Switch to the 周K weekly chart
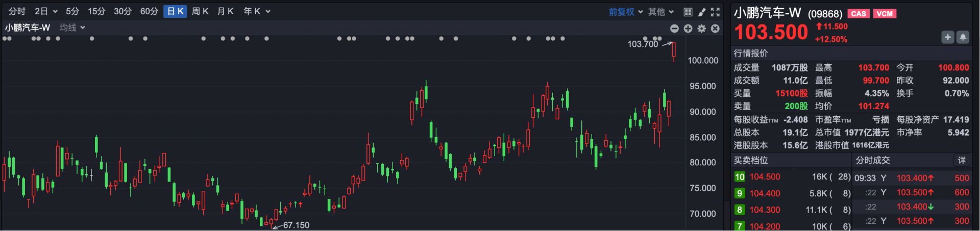 point(200,11)
